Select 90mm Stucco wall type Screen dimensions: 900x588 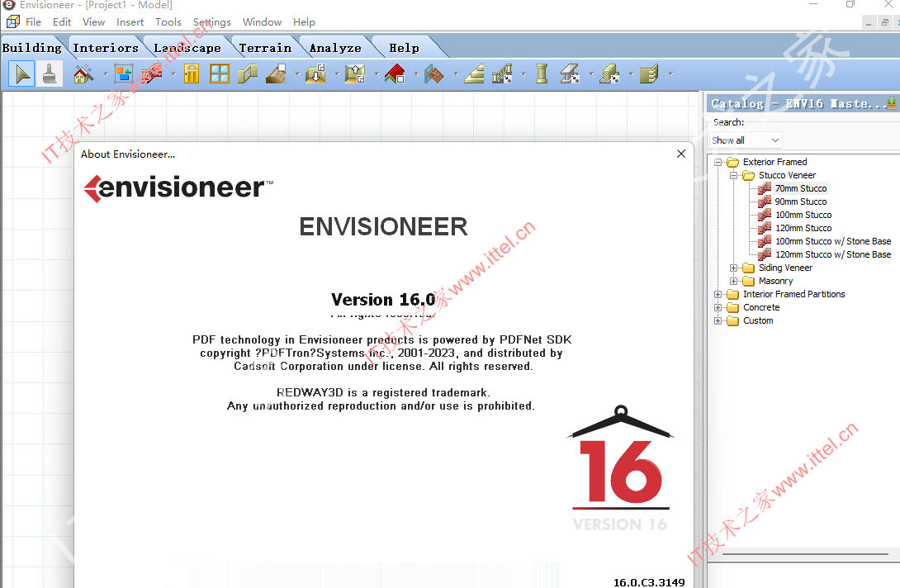tap(801, 202)
